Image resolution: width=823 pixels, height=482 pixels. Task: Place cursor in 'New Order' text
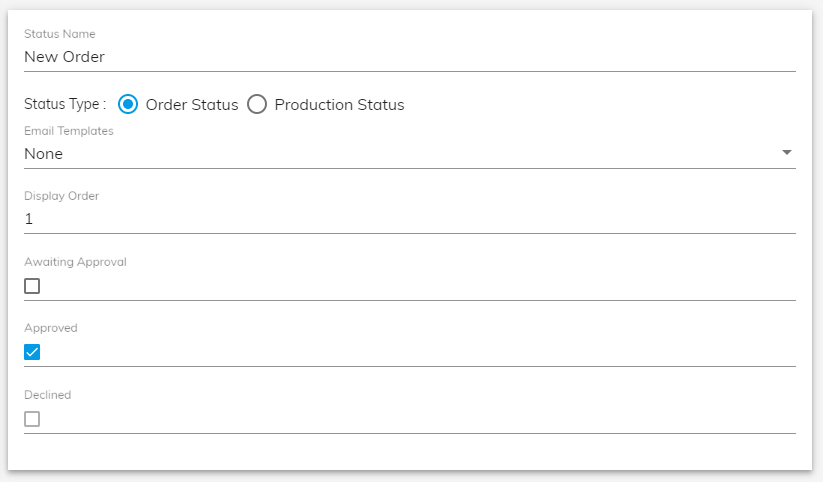[x=65, y=57]
